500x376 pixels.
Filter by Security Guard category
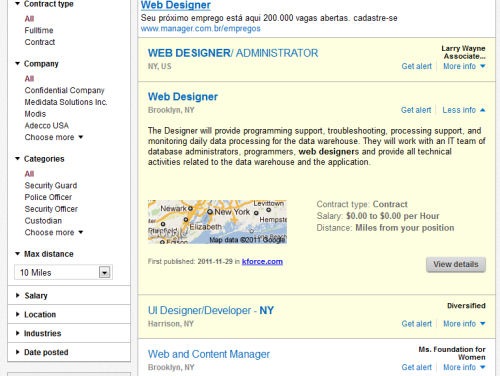pos(51,185)
